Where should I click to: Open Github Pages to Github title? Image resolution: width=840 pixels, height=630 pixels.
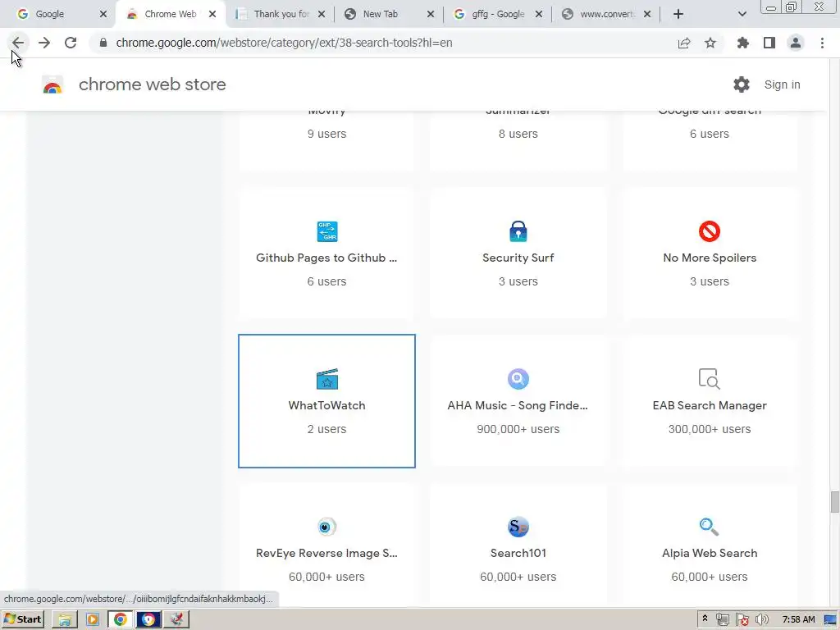point(326,258)
